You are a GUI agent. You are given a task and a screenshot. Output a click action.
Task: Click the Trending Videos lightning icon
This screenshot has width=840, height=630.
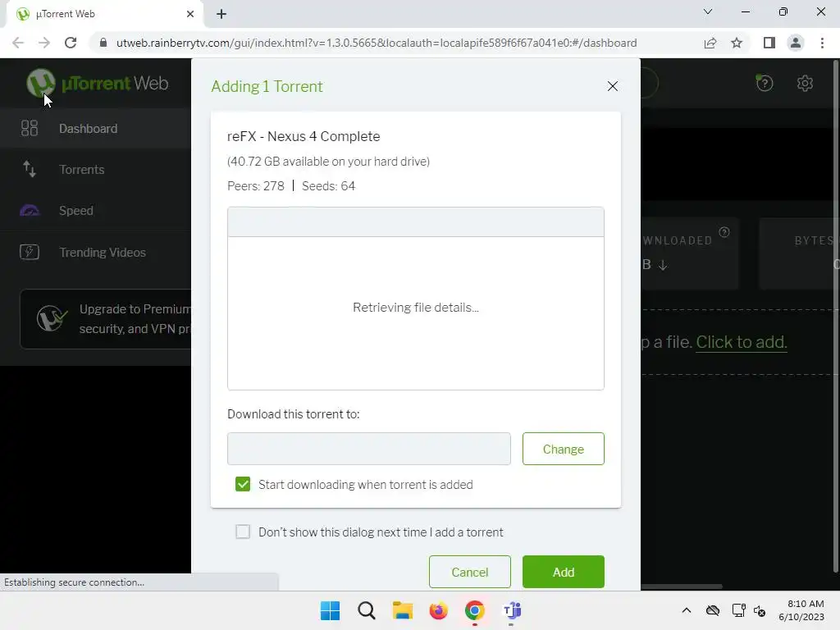tap(30, 252)
